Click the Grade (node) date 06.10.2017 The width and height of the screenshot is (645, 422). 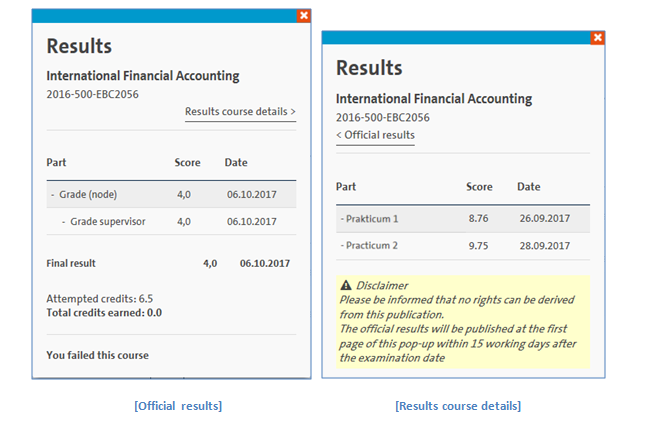pyautogui.click(x=252, y=195)
